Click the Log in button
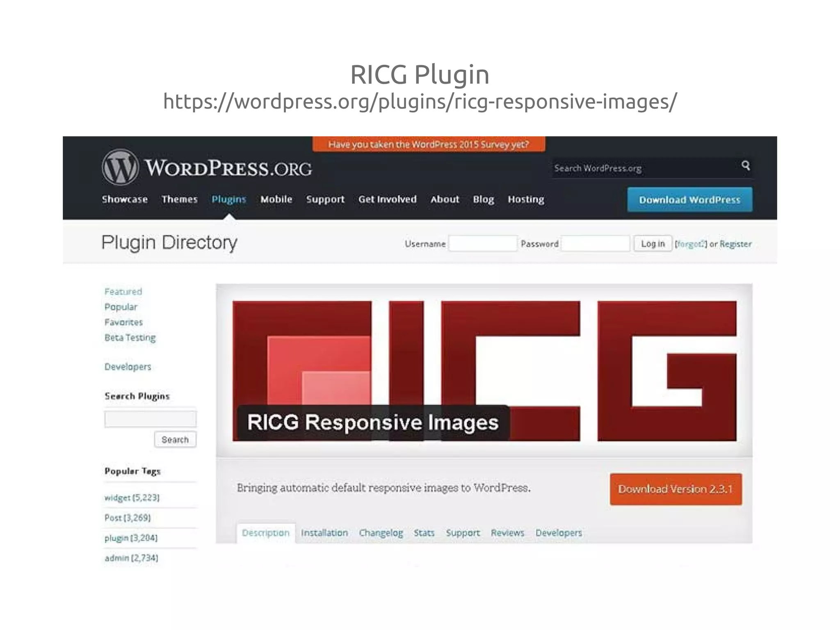 tap(653, 244)
